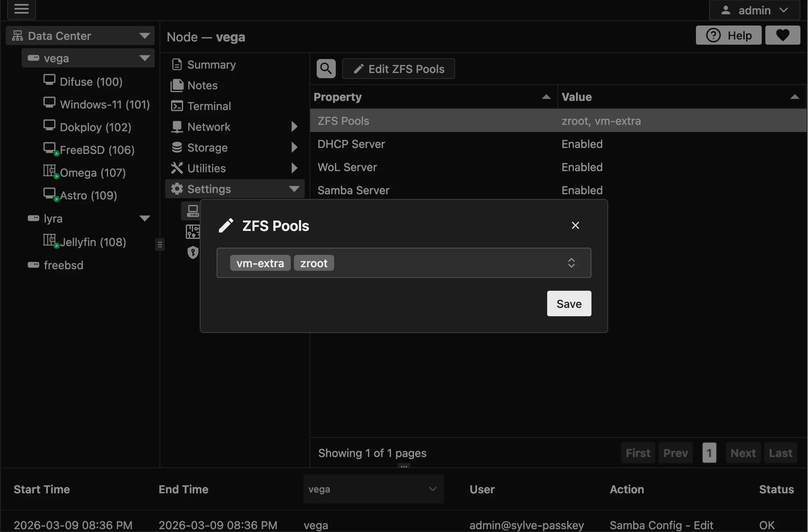This screenshot has height=532, width=808.
Task: Open the hamburger navigation menu
Action: [x=22, y=10]
